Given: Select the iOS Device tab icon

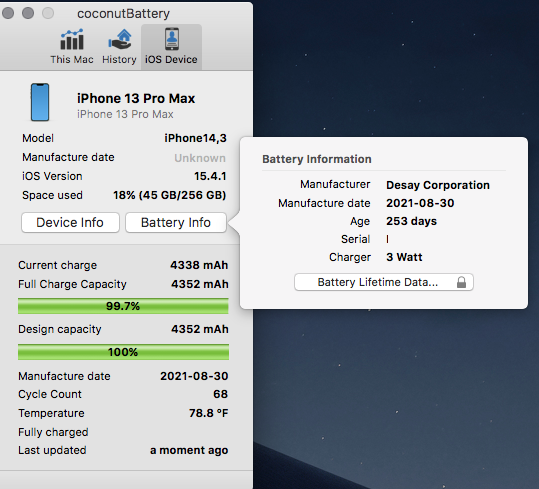Looking at the screenshot, I should (x=172, y=39).
